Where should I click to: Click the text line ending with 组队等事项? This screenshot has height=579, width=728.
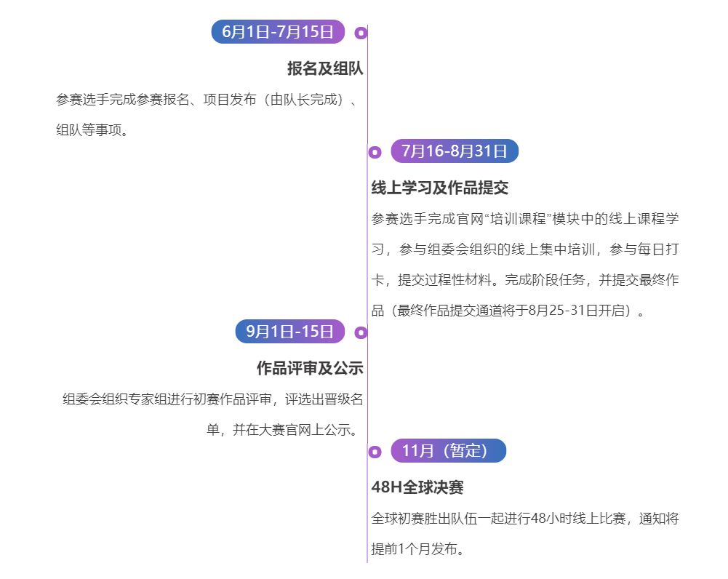tap(93, 131)
